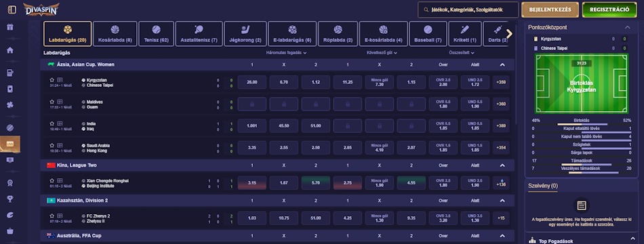Select the Kosárlabda (8) sport tab
Image resolution: width=644 pixels, height=244 pixels.
pos(115,34)
